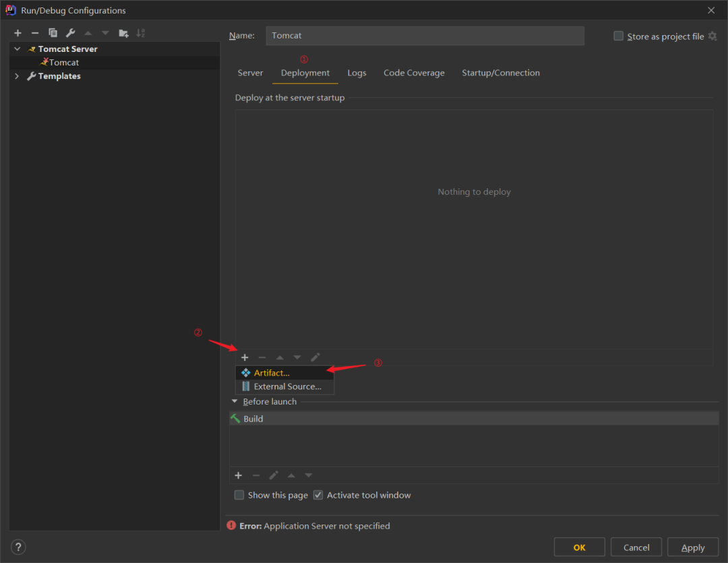
Task: Move before launch task down arrow
Action: click(x=308, y=475)
